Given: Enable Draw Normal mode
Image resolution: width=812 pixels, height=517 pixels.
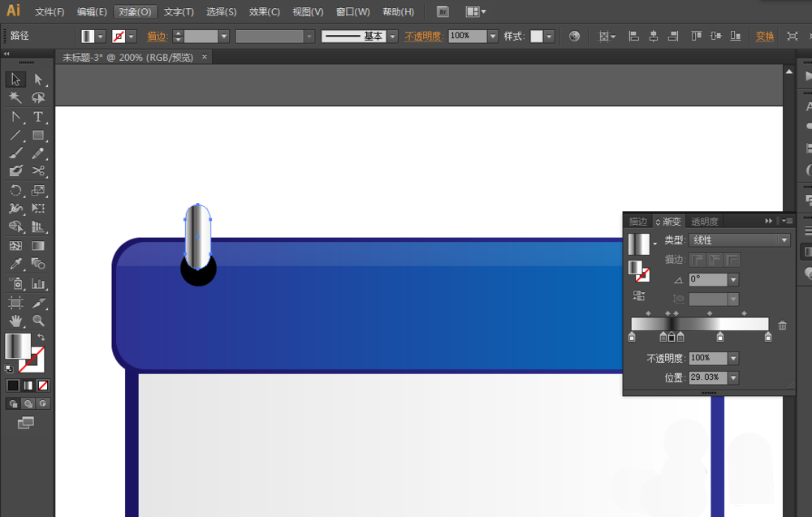Looking at the screenshot, I should pyautogui.click(x=14, y=403).
